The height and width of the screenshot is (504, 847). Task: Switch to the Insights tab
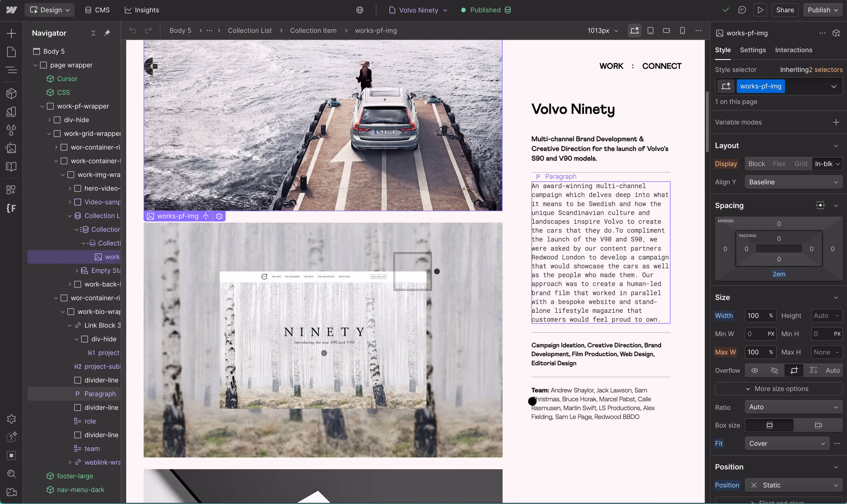click(x=142, y=10)
